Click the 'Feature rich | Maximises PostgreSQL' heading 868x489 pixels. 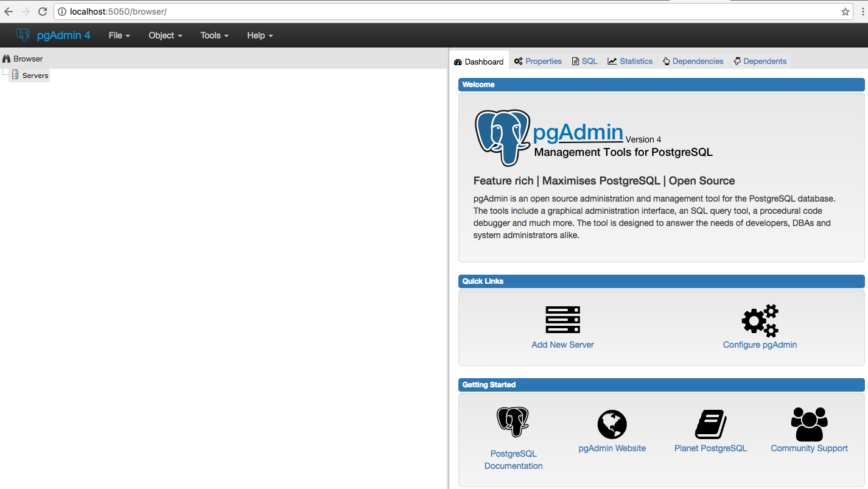pyautogui.click(x=604, y=181)
